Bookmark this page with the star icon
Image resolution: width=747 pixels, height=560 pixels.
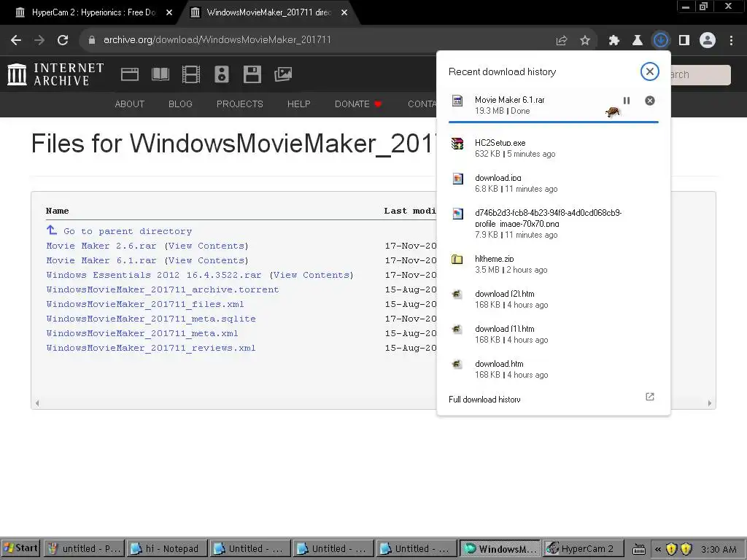point(585,41)
